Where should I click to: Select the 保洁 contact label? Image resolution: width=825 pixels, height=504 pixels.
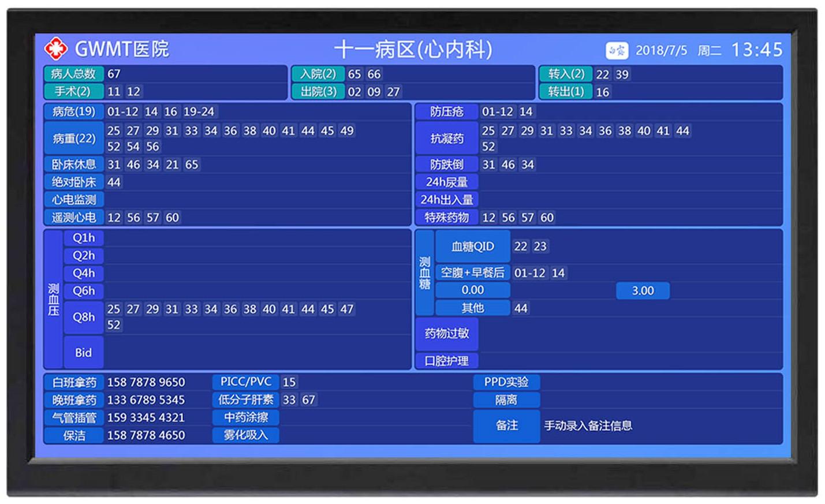click(73, 435)
